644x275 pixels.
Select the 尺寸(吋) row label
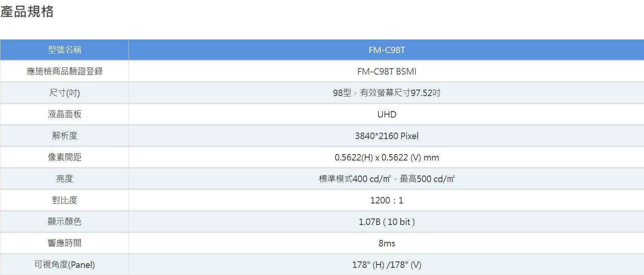click(x=65, y=93)
